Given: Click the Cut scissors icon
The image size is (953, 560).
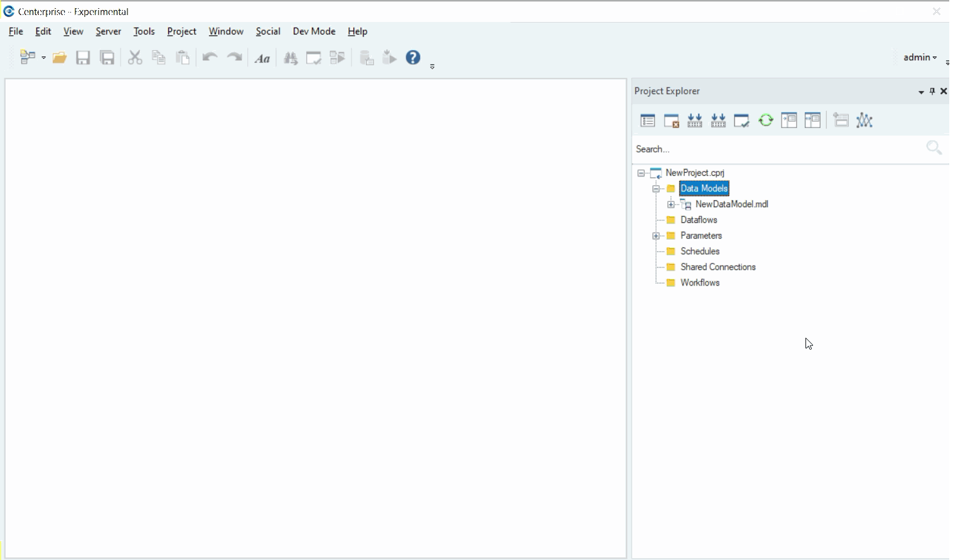Looking at the screenshot, I should (x=134, y=58).
